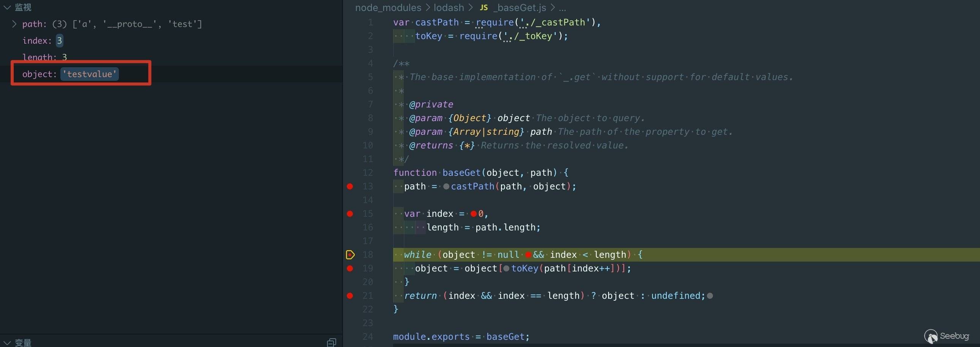This screenshot has height=347, width=980.
Task: Click inline breakpoint dot before toKey call
Action: [x=506, y=269]
